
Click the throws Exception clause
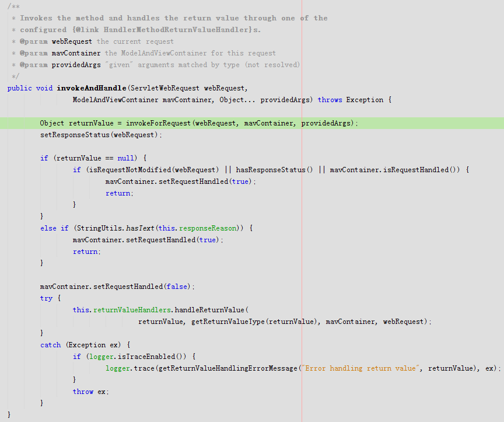(351, 100)
